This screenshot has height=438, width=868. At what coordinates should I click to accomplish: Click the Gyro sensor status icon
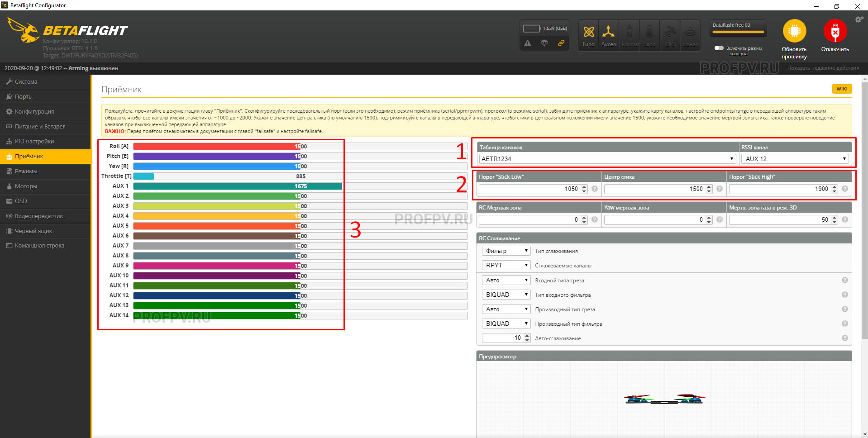(588, 35)
